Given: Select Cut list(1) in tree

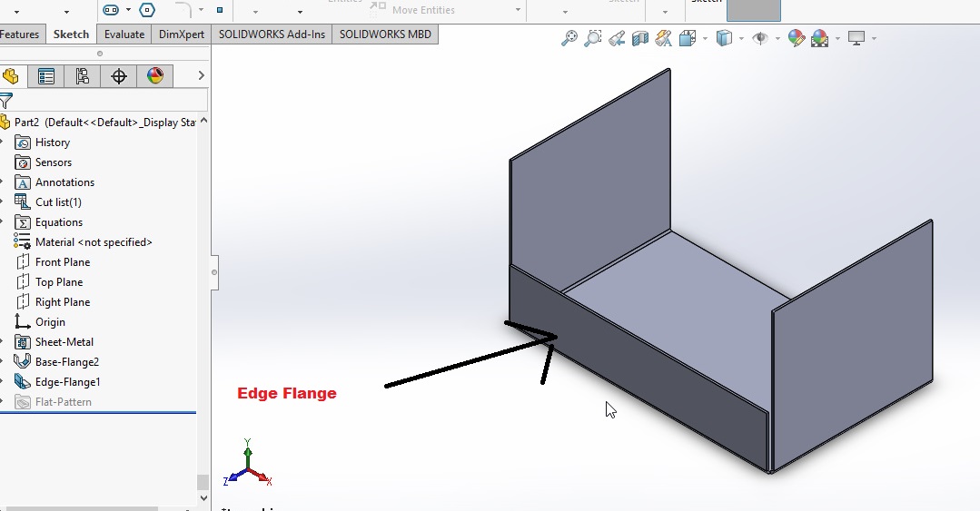Looking at the screenshot, I should tap(58, 202).
